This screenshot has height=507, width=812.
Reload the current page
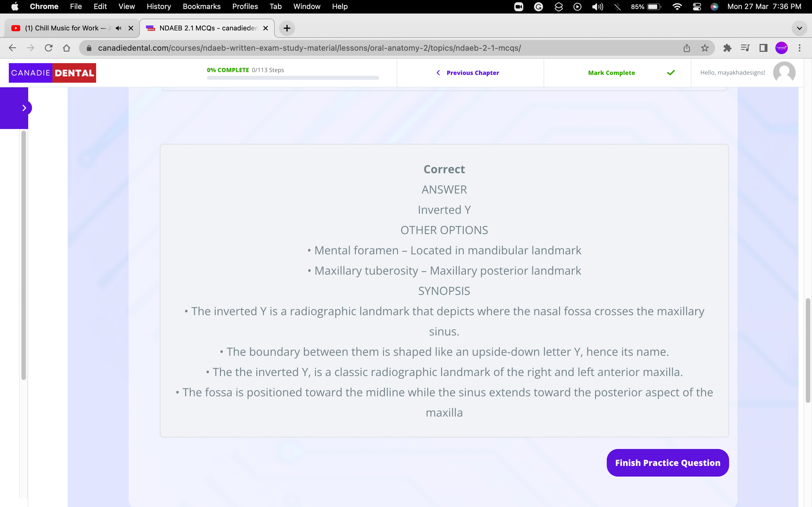pos(49,48)
